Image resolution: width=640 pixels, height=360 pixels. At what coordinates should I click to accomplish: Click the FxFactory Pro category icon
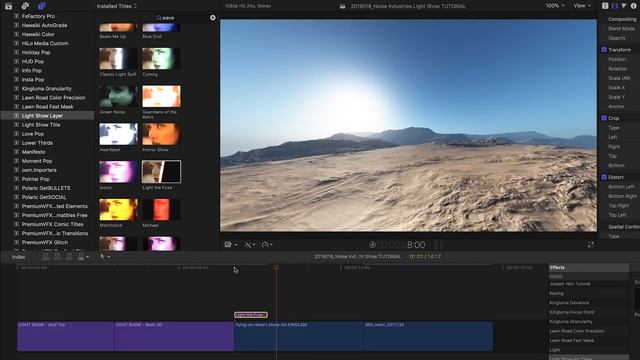(16, 16)
